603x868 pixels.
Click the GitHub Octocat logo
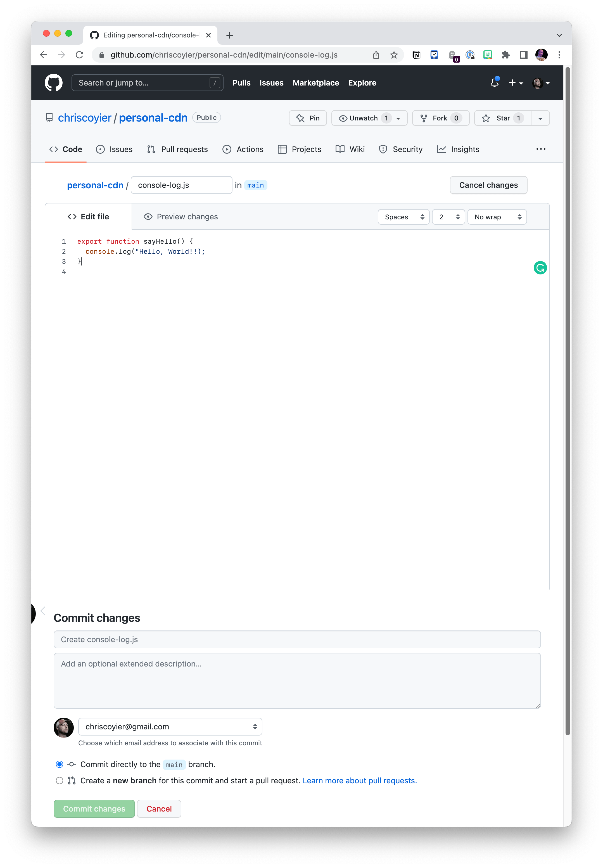54,83
